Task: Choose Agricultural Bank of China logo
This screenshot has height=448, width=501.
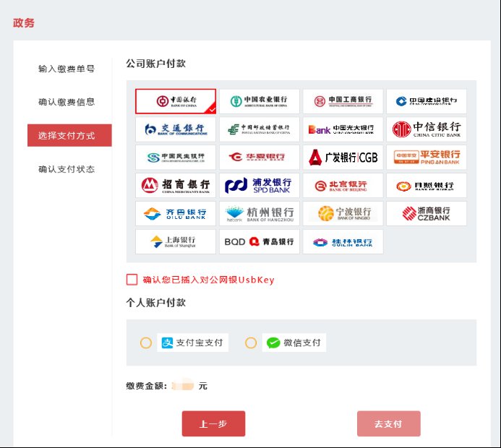Action: (259, 101)
